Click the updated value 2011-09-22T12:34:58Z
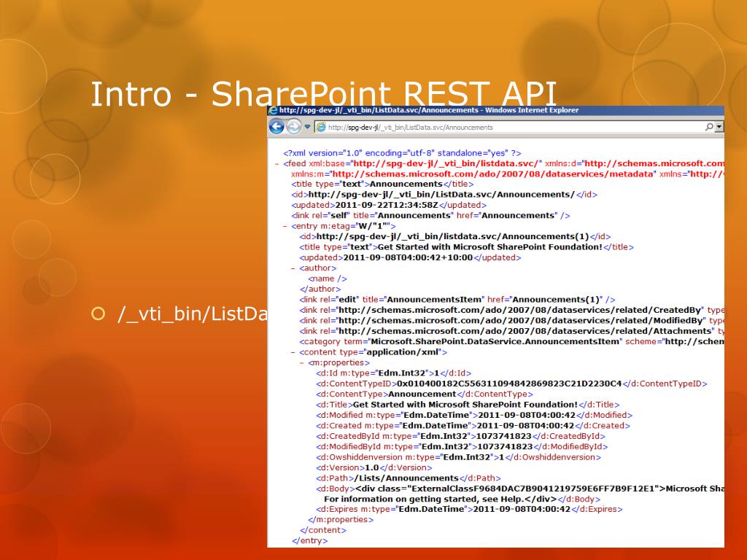Screen dimensions: 747x560 [387, 205]
